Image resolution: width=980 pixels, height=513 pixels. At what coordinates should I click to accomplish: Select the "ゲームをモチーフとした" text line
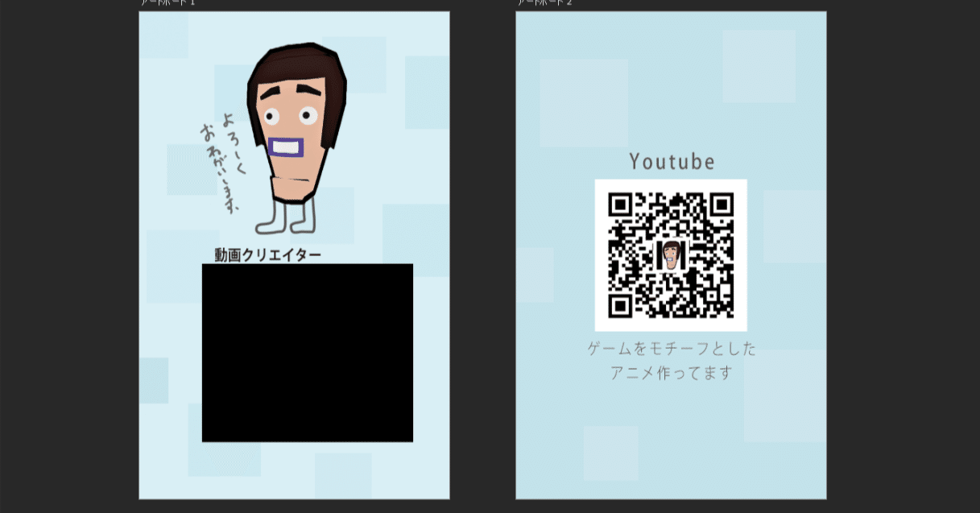(x=672, y=350)
